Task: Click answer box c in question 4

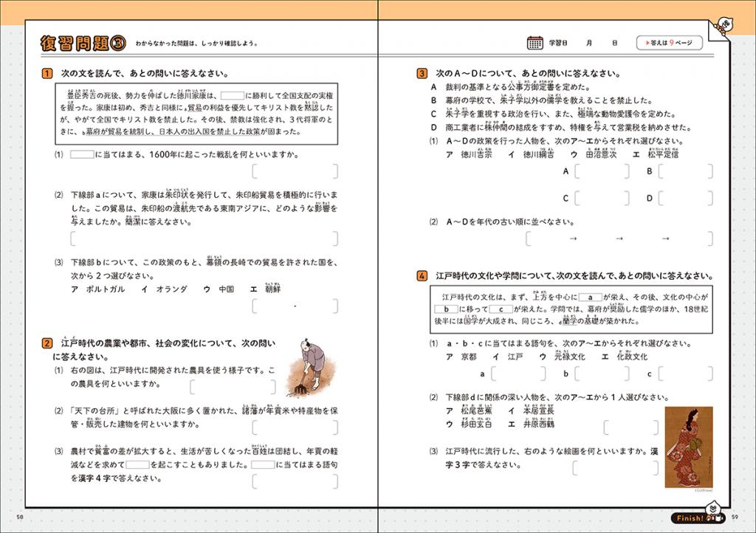Action: 686,374
